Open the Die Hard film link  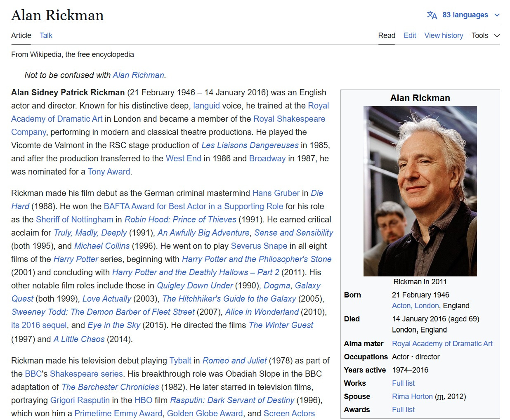click(x=20, y=206)
